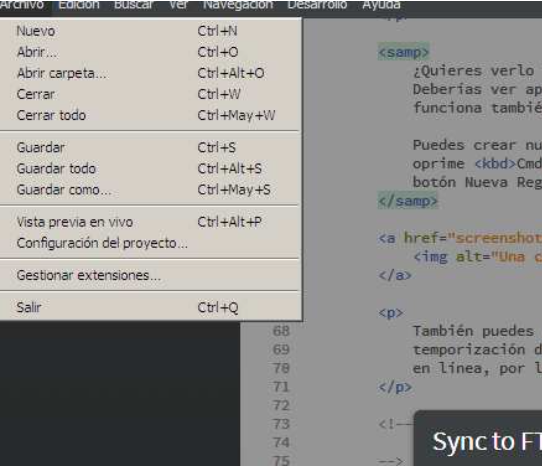Image resolution: width=542 pixels, height=468 pixels.
Task: Click the <kbd> tag in the 'oprime' line
Action: tap(495, 163)
